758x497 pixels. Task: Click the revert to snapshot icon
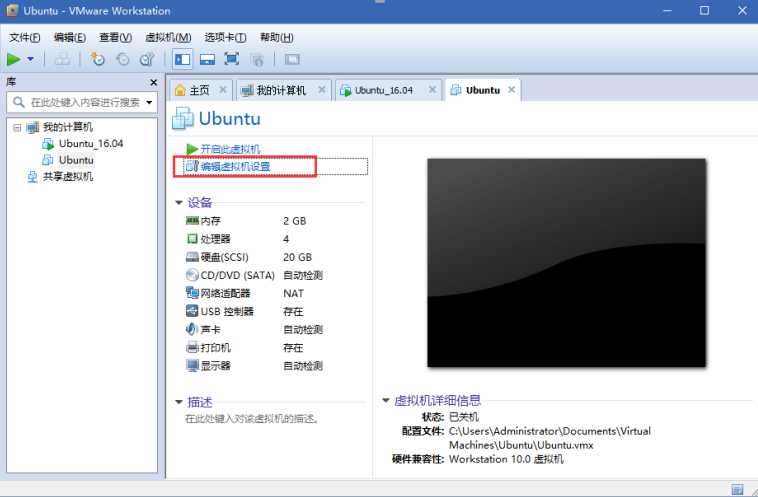click(123, 59)
